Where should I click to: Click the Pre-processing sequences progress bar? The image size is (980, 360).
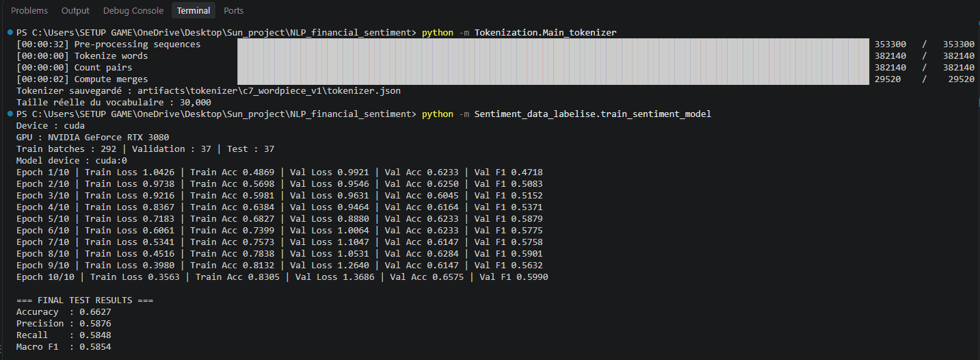554,44
